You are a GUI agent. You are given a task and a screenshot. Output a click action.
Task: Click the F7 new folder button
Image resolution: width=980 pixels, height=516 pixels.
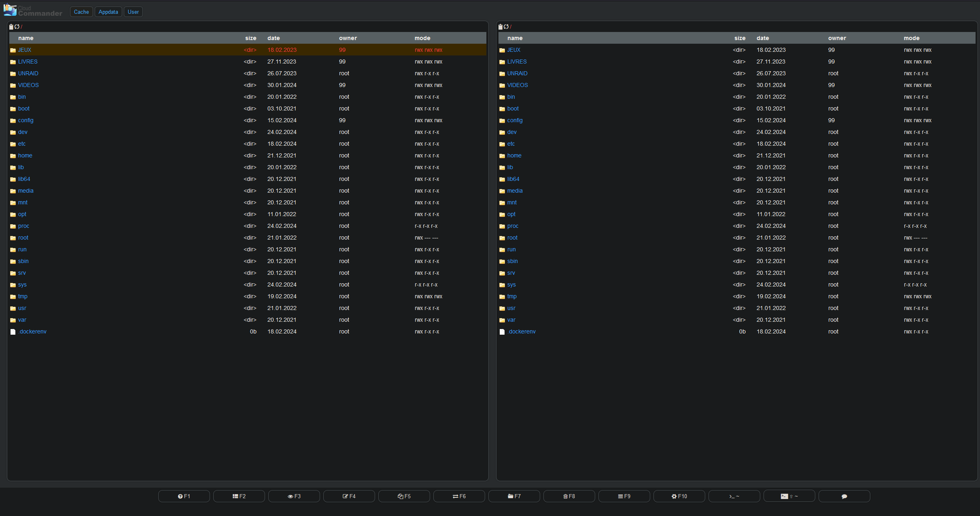click(514, 496)
